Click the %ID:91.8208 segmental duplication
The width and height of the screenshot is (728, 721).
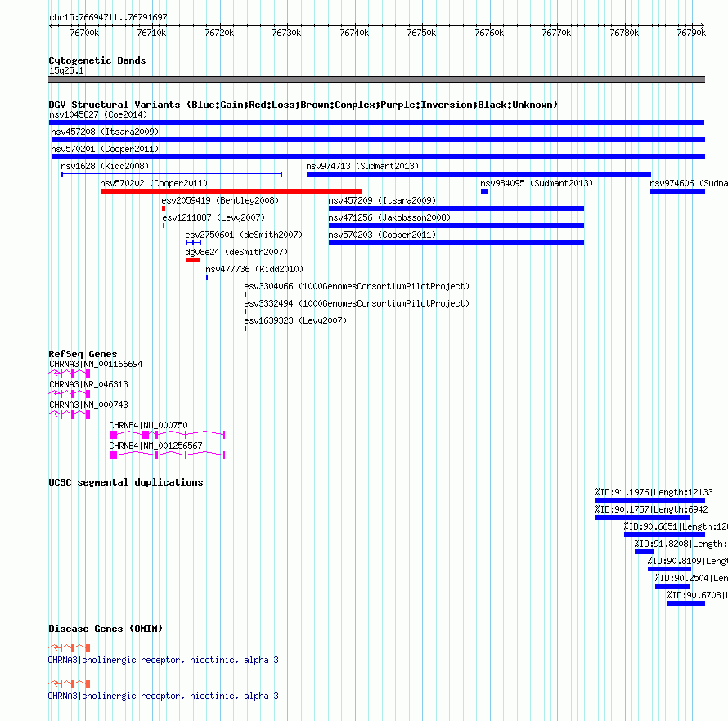[645, 552]
